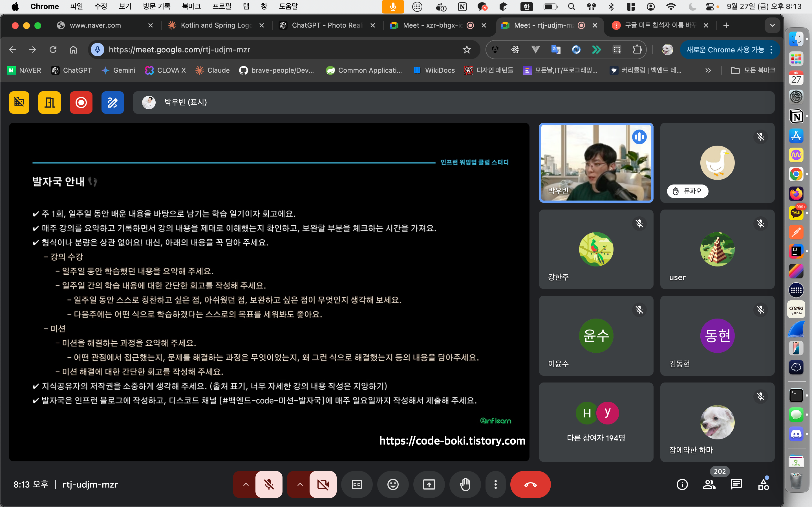Click the yellow door icon button
Viewport: 812px width, 507px height.
click(x=49, y=102)
